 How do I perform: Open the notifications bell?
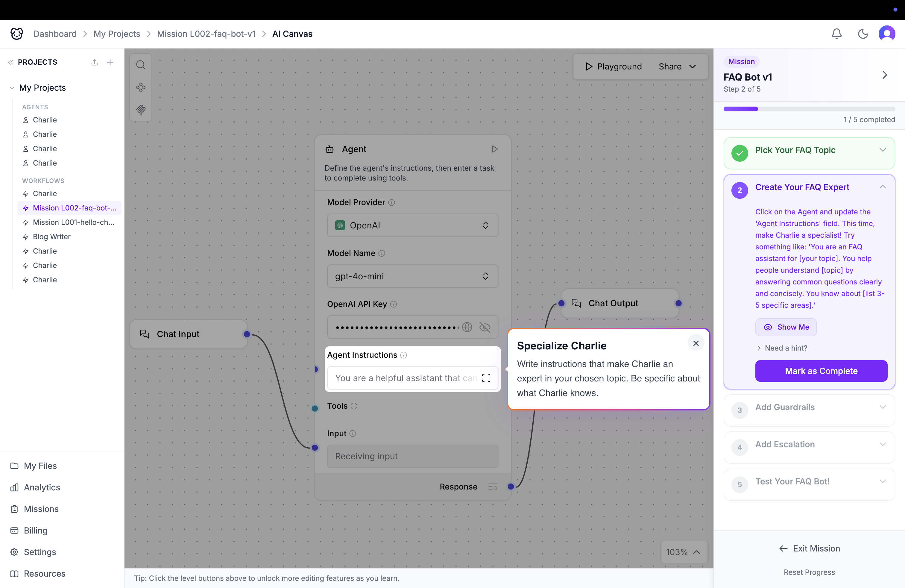836,34
